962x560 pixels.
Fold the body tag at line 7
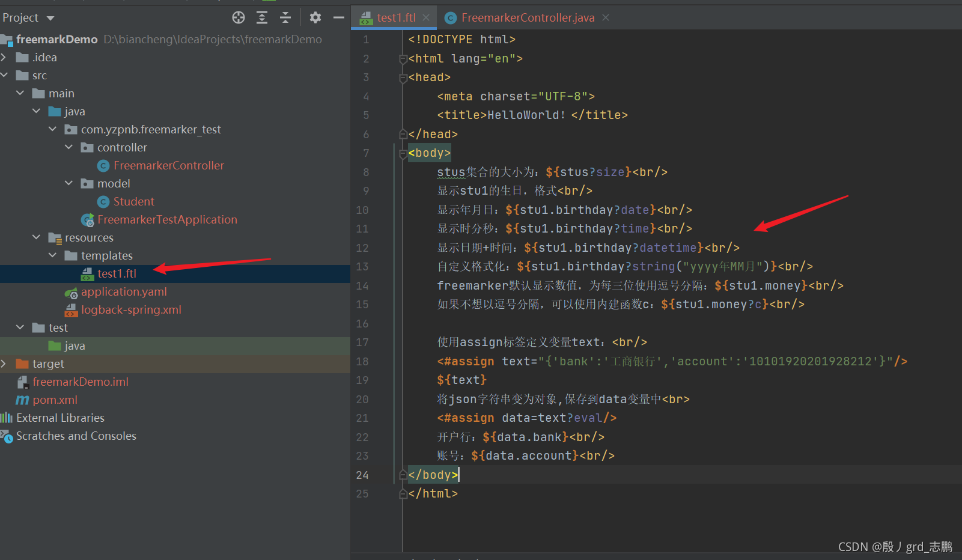tap(403, 153)
